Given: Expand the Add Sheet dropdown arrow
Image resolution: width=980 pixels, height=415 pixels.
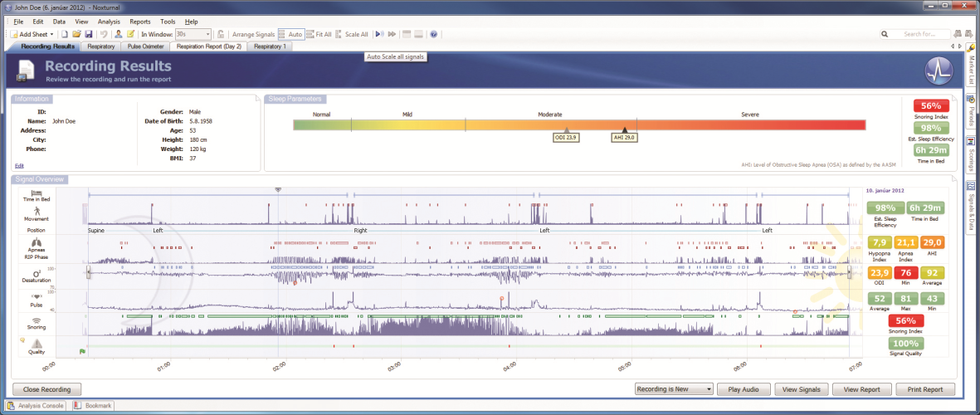Looking at the screenshot, I should tap(52, 34).
